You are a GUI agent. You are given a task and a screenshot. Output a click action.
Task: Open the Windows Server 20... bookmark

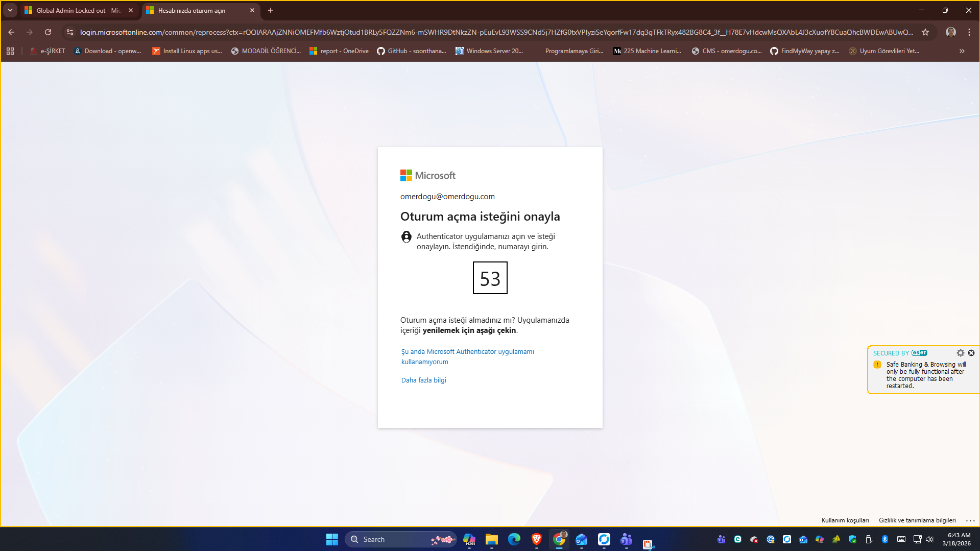(x=489, y=51)
